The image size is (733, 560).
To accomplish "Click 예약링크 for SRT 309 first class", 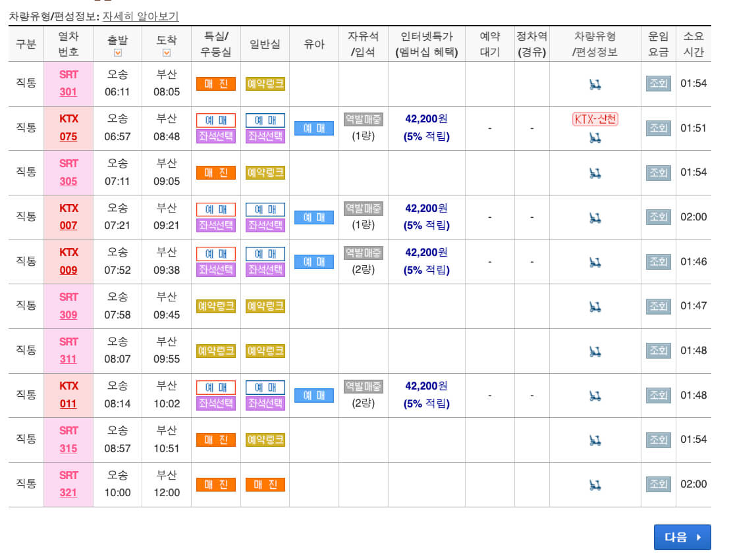I will tap(216, 307).
